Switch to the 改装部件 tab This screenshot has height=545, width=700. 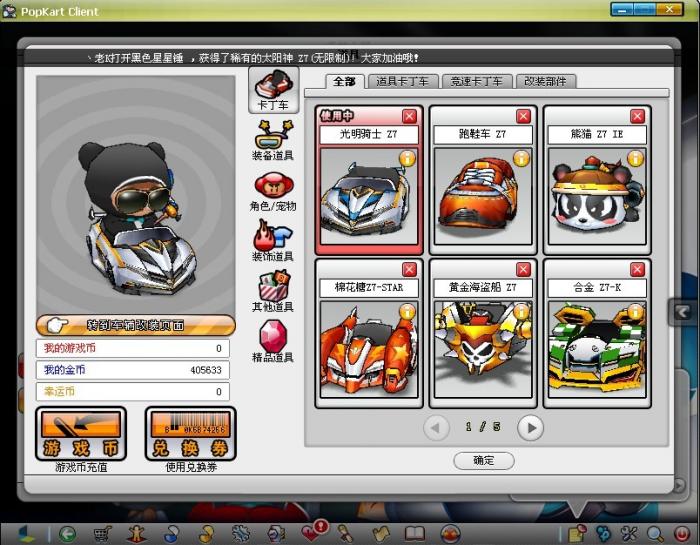(546, 82)
